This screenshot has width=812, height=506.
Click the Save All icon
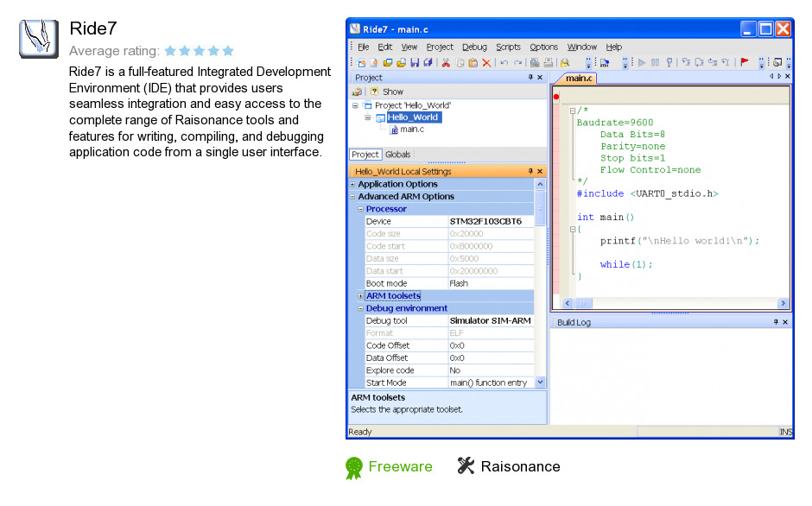[x=428, y=63]
